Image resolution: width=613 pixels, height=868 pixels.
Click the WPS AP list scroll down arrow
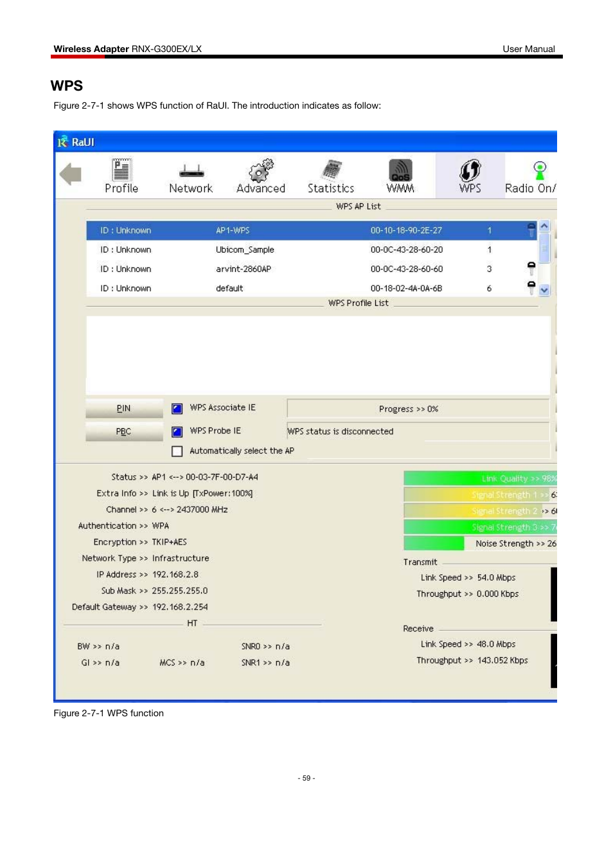click(544, 290)
